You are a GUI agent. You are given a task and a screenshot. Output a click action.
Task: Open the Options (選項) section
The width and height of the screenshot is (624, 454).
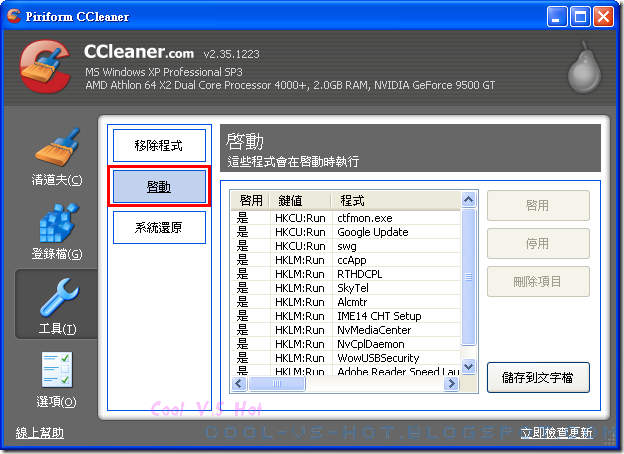[x=56, y=380]
